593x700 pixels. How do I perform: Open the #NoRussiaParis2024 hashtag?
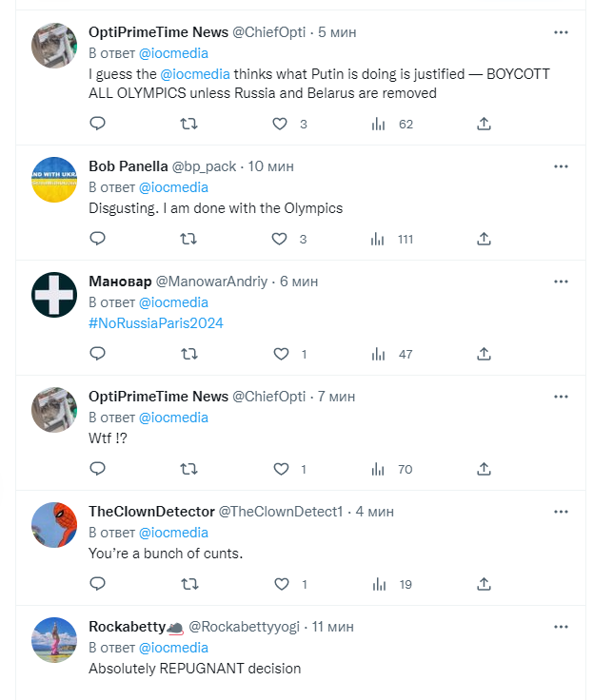point(156,323)
